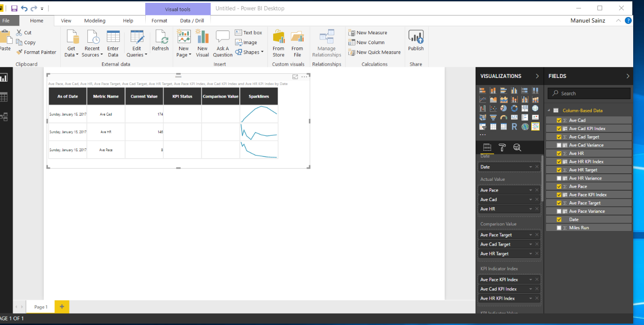The width and height of the screenshot is (644, 325).
Task: Uncheck the Ave Cad KPI Index field
Action: (559, 129)
